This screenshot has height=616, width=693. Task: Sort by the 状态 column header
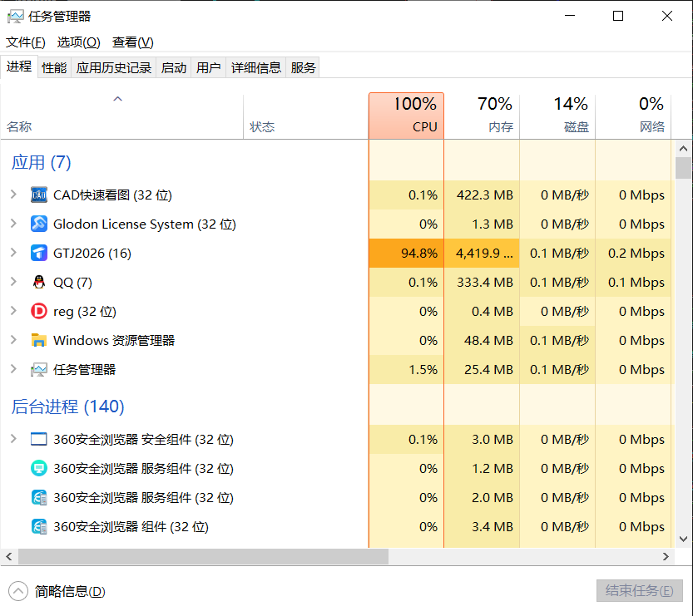coord(305,116)
